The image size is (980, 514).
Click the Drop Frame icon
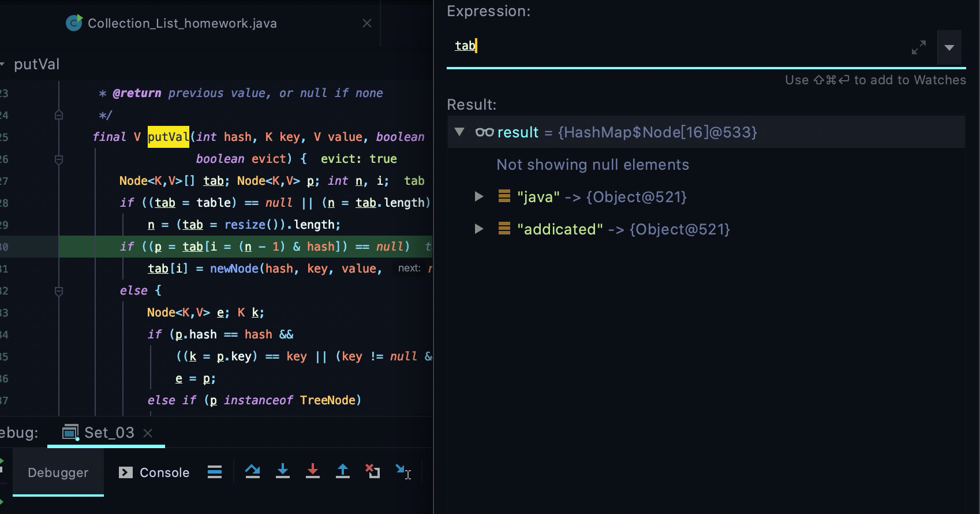(372, 471)
